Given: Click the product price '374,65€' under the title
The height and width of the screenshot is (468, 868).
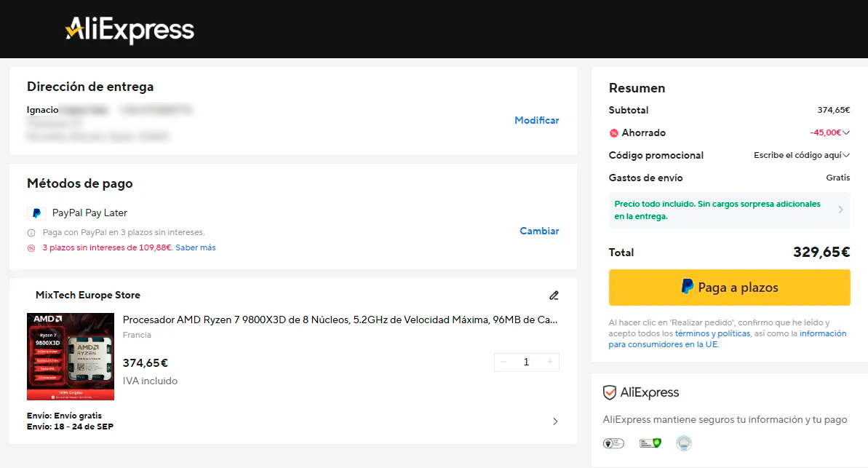Looking at the screenshot, I should (145, 363).
